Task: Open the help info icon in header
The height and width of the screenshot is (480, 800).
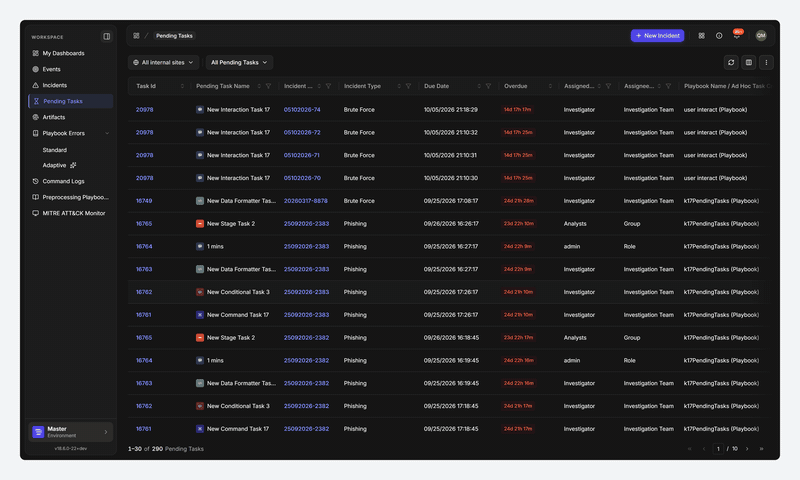Action: coord(719,36)
